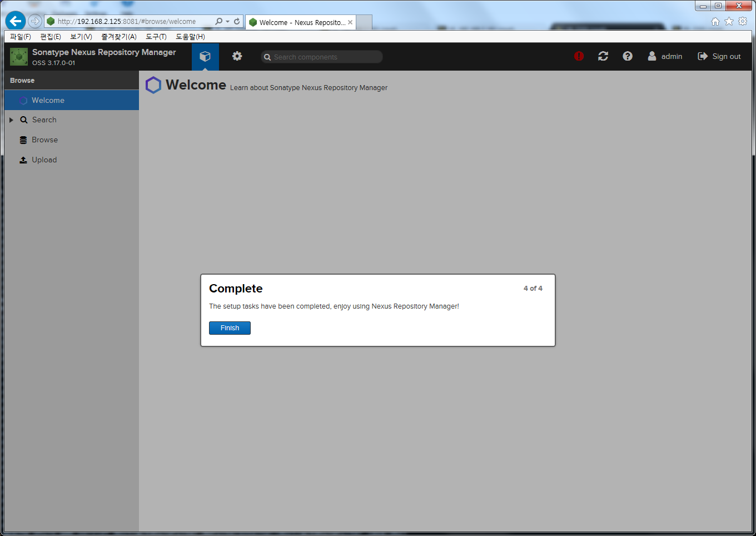
Task: Click the browser forward arrow button
Action: tap(35, 21)
